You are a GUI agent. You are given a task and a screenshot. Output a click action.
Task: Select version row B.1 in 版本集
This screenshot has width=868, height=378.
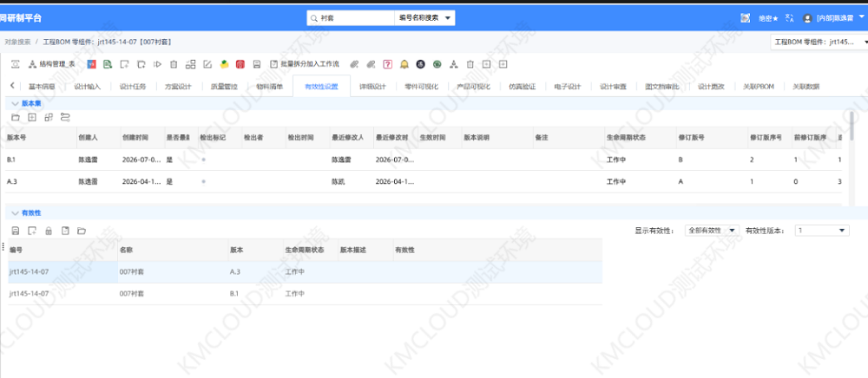tap(424, 160)
